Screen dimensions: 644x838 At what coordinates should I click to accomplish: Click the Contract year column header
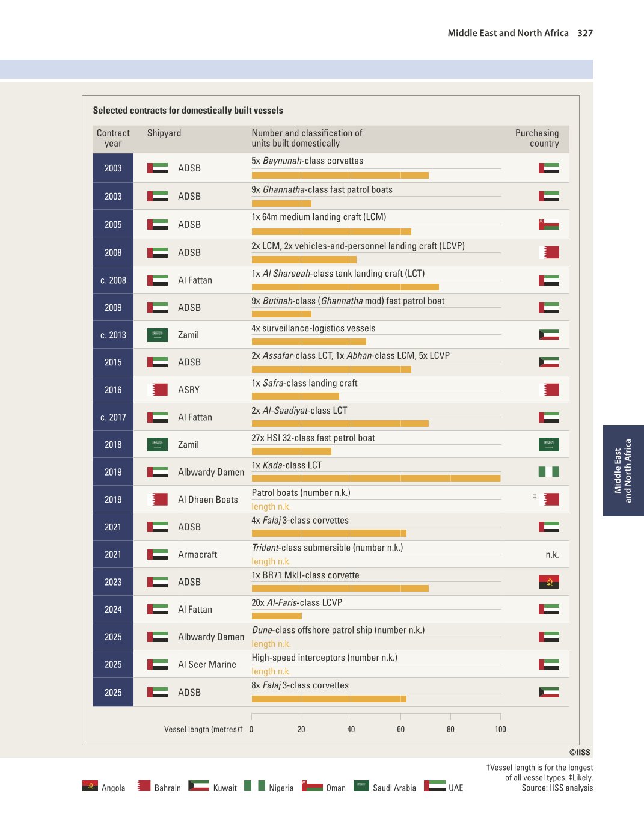pyautogui.click(x=113, y=138)
